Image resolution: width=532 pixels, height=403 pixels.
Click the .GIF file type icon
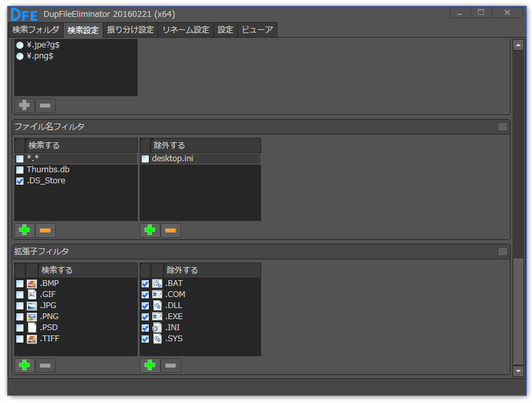[32, 294]
